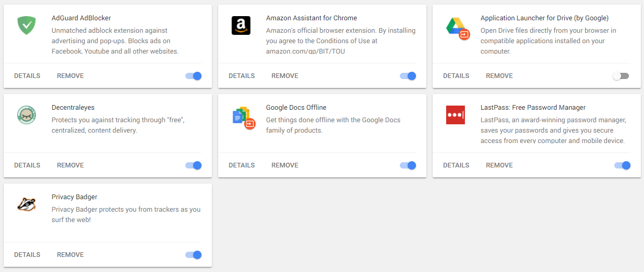
Task: Disable the Privacy Badger toggle
Action: (194, 255)
